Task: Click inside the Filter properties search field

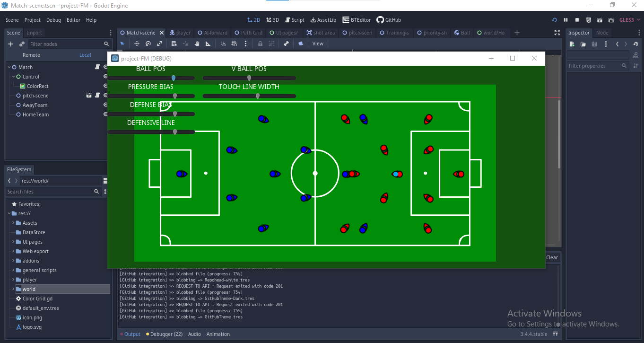Action: (596, 66)
